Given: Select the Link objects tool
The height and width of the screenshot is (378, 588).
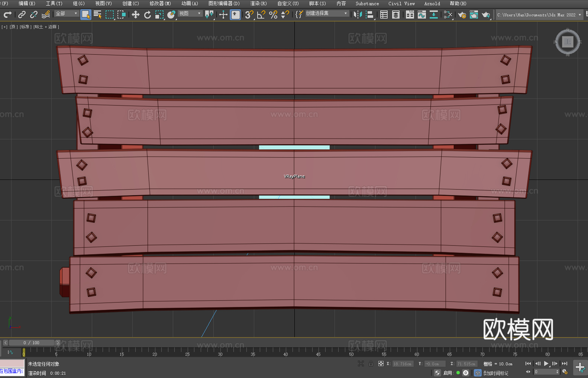Looking at the screenshot, I should coord(22,14).
